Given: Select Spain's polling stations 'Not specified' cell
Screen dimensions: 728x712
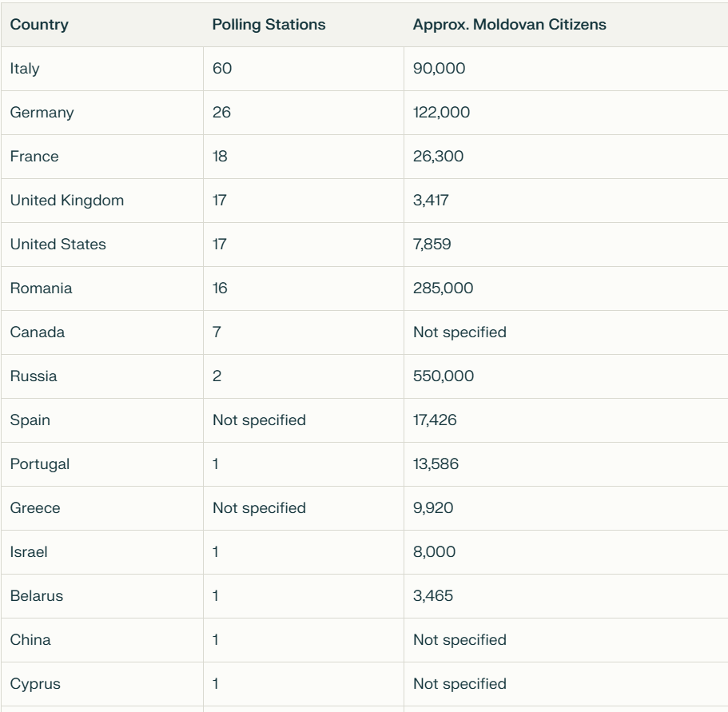Looking at the screenshot, I should tap(259, 420).
